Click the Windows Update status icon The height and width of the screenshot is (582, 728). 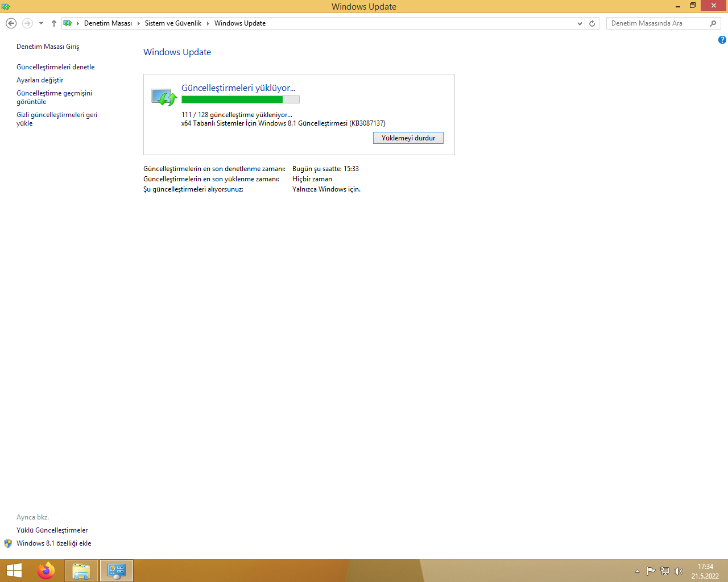pos(164,97)
